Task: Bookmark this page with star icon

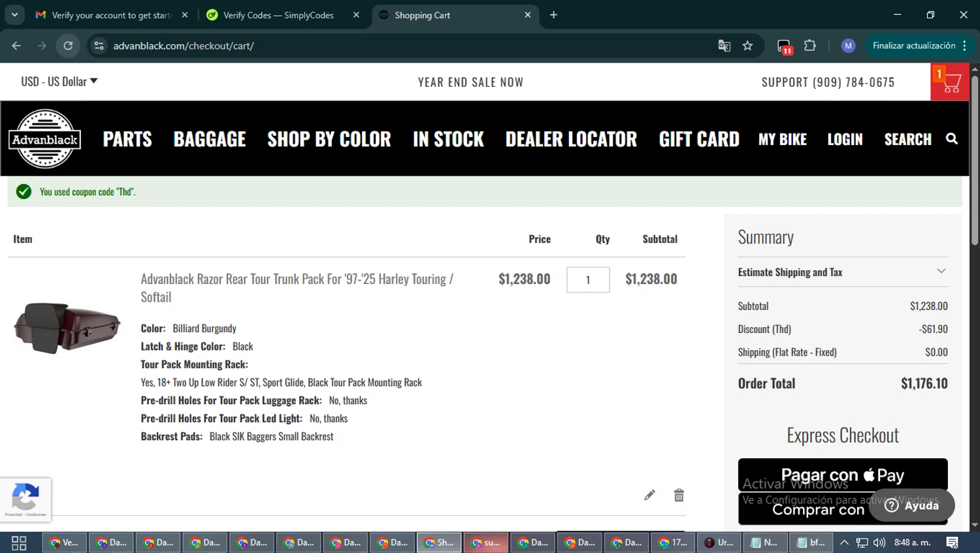Action: tap(747, 46)
